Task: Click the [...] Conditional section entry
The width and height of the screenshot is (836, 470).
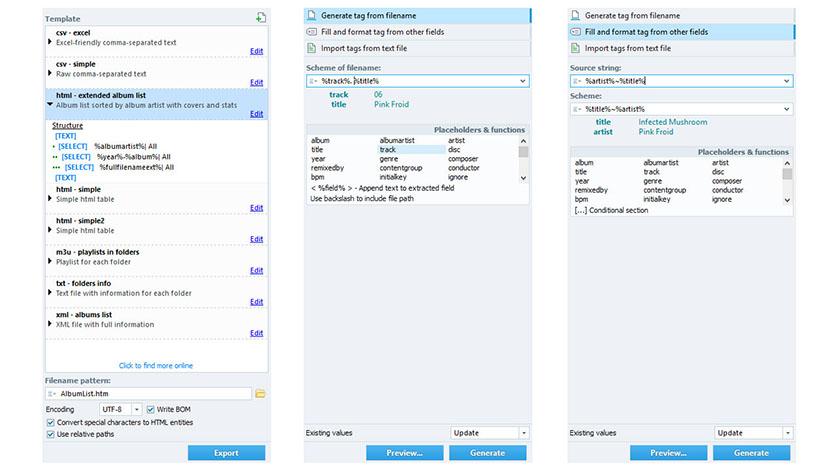Action: (x=611, y=210)
